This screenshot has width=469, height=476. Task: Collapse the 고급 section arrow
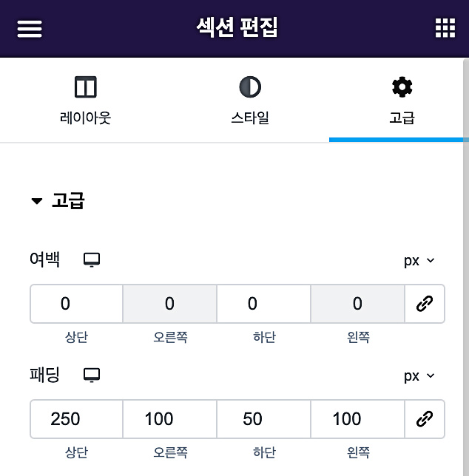[37, 201]
